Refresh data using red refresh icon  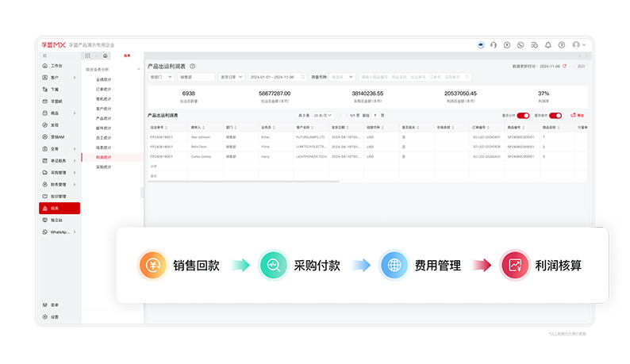[565, 67]
